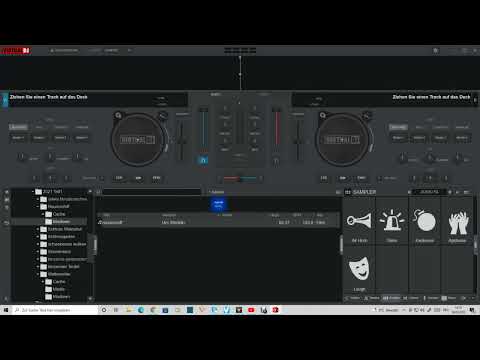Expand Cache folder above the Musik folder
Viewport: 480px width, 360px height.
(x=43, y=282)
